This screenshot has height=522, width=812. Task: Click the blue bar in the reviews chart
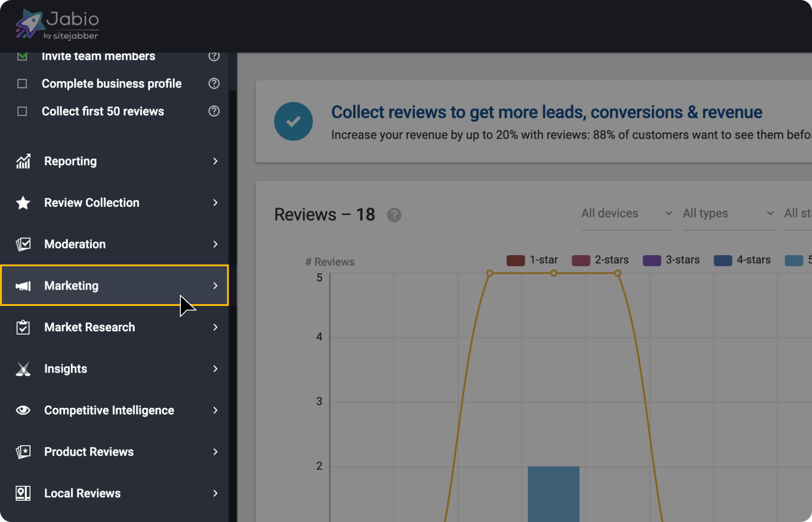[x=553, y=493]
